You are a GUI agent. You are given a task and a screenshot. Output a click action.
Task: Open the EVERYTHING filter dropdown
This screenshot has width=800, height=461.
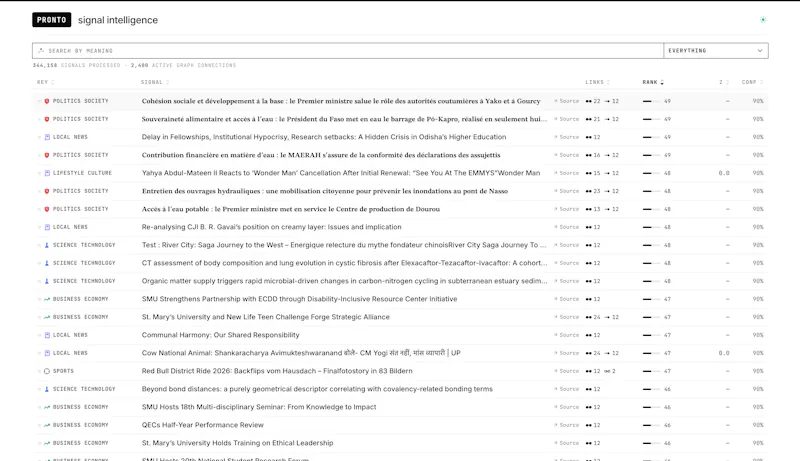(716, 50)
